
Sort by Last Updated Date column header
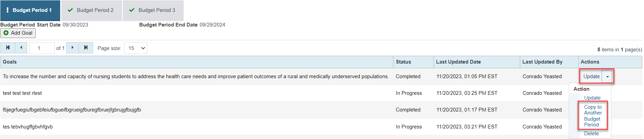coord(458,62)
